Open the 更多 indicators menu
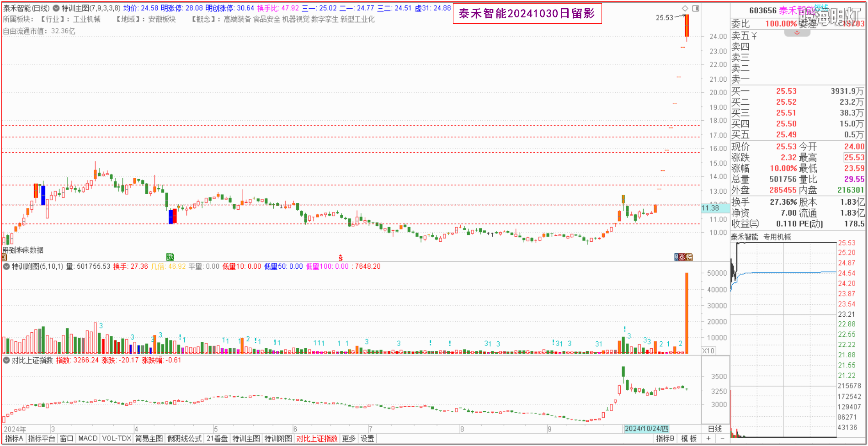Viewport: 868px width, 446px height. 349,439
